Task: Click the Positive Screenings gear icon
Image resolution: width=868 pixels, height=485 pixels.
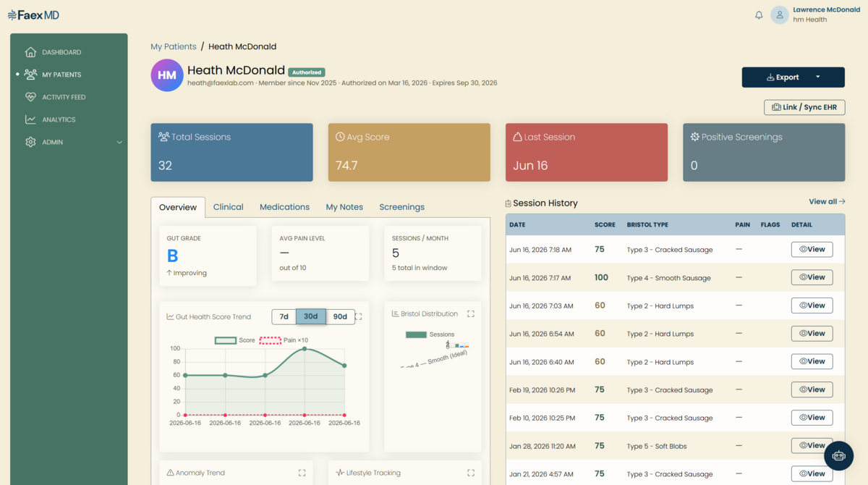Action: 695,137
